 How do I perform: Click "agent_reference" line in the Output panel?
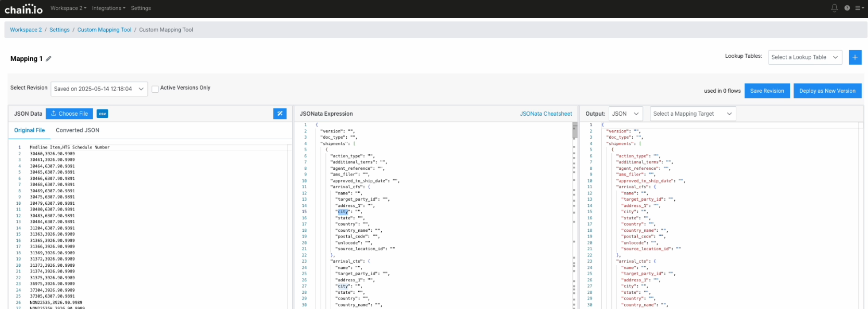(x=644, y=168)
